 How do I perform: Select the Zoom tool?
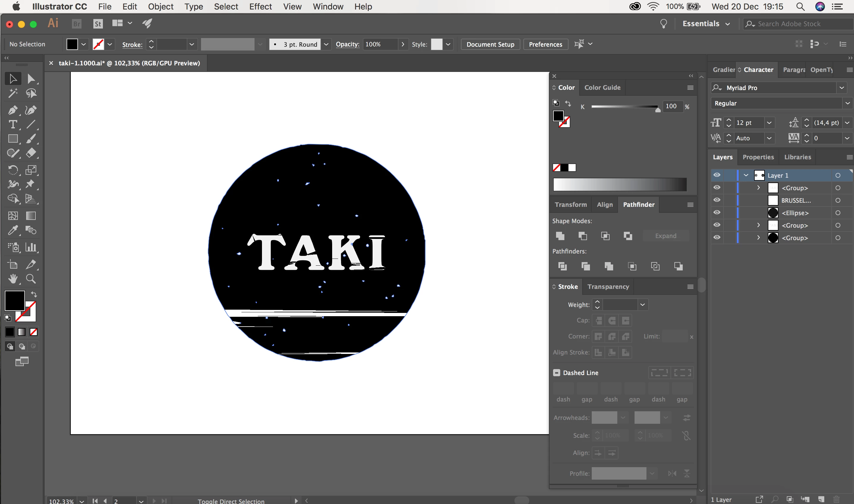point(31,279)
